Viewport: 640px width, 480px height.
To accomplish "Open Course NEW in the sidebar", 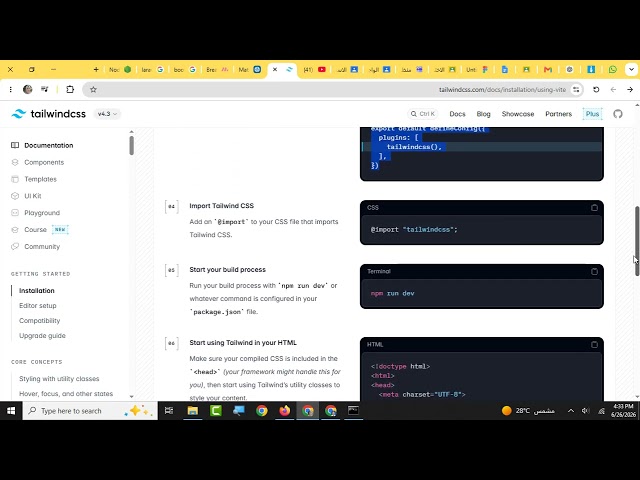I will tap(40, 230).
